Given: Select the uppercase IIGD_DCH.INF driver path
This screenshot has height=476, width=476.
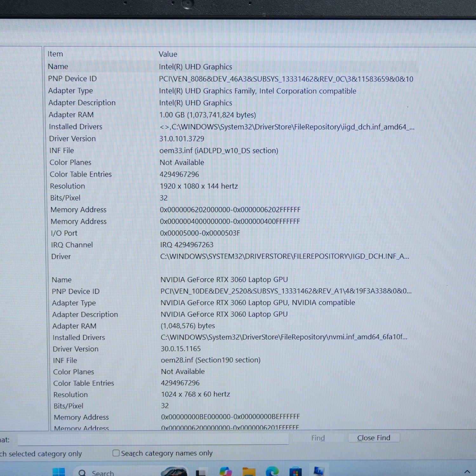Looking at the screenshot, I should pos(285,256).
